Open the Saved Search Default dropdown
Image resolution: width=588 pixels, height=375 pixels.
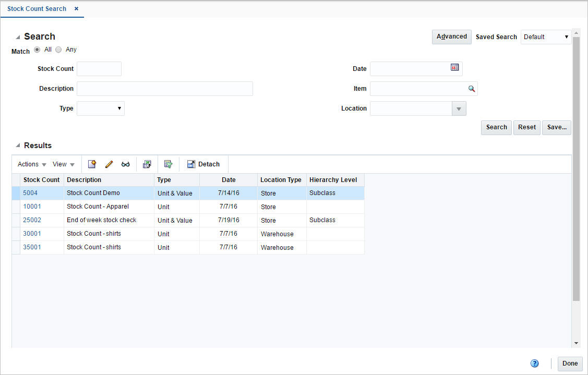click(x=567, y=37)
